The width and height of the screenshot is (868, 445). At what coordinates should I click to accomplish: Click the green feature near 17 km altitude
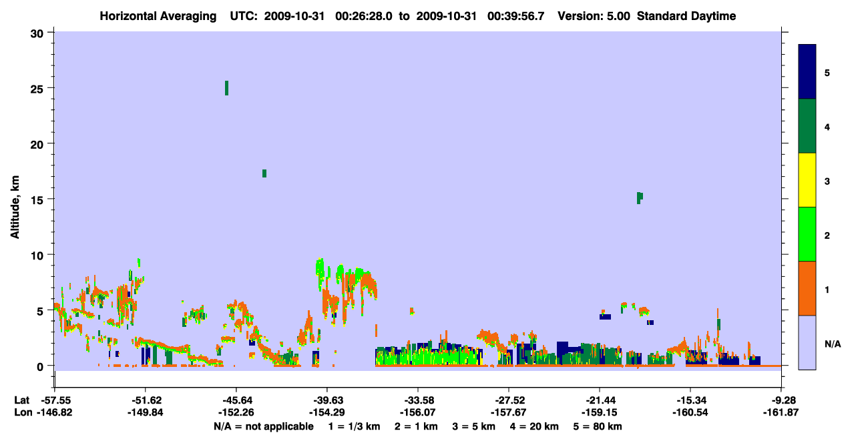click(x=264, y=173)
